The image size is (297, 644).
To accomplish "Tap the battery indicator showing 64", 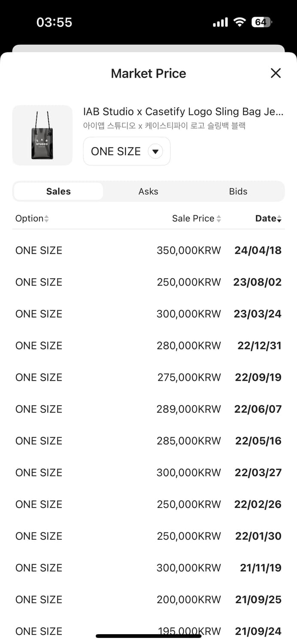I will [x=262, y=22].
